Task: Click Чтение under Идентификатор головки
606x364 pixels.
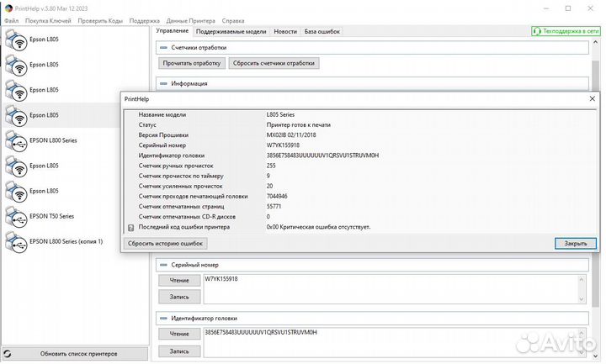Action: pos(179,334)
